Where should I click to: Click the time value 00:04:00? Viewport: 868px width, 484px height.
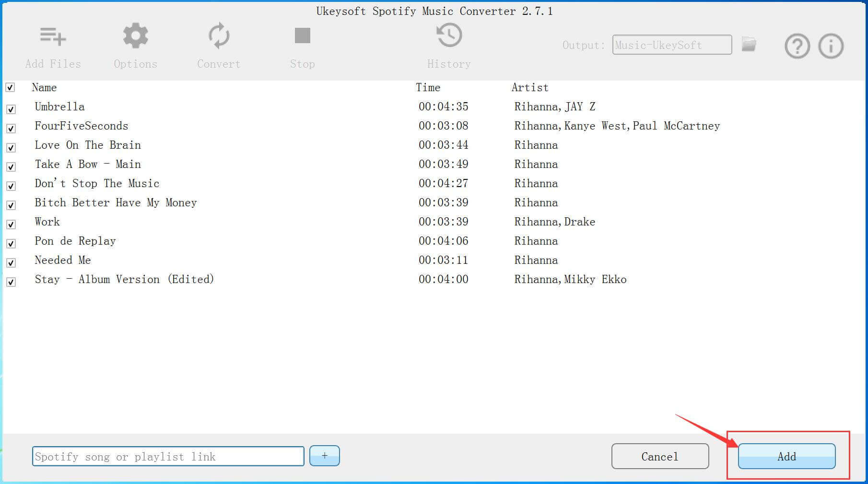pyautogui.click(x=444, y=279)
